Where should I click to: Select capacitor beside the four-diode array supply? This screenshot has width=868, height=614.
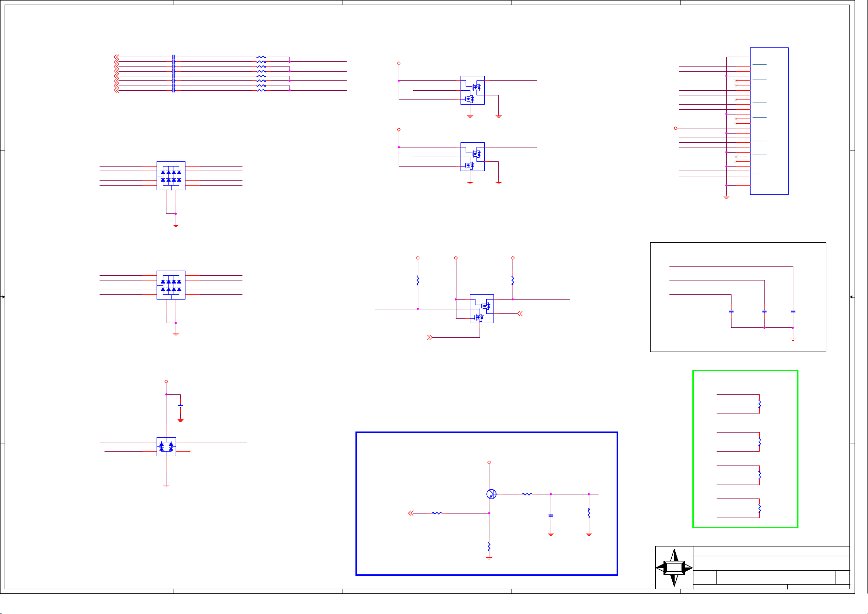click(x=180, y=406)
